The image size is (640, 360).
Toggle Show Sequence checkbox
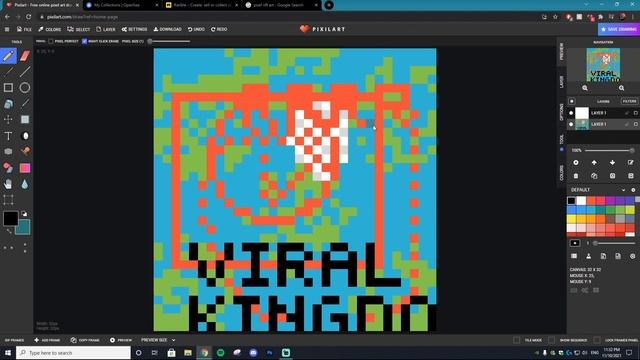551,340
